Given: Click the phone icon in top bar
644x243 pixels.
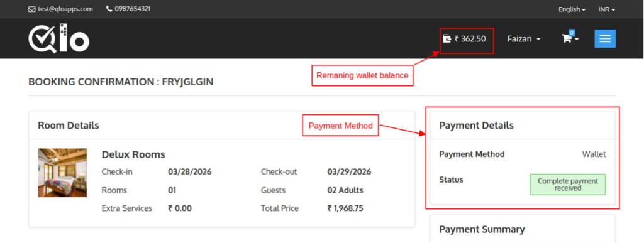Looking at the screenshot, I should [x=109, y=9].
